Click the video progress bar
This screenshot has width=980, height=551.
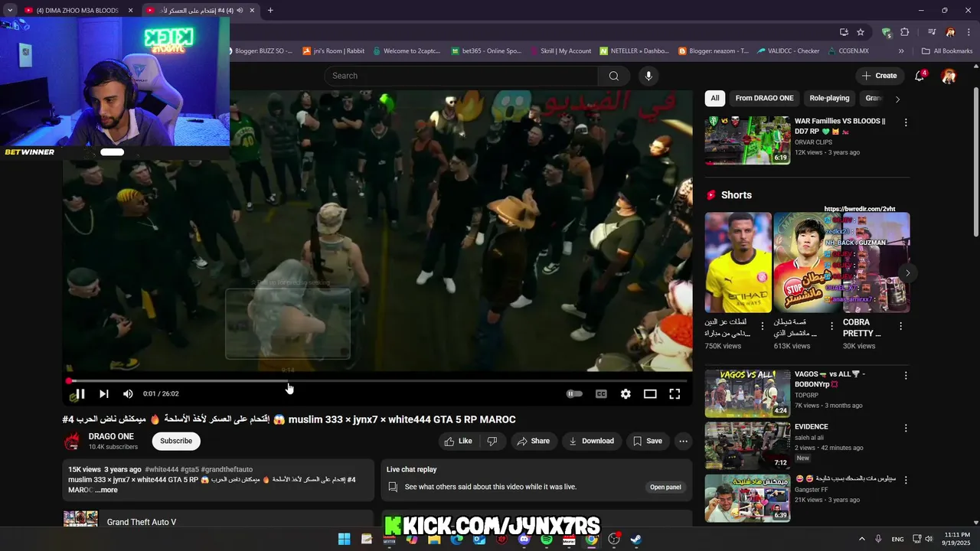click(377, 380)
